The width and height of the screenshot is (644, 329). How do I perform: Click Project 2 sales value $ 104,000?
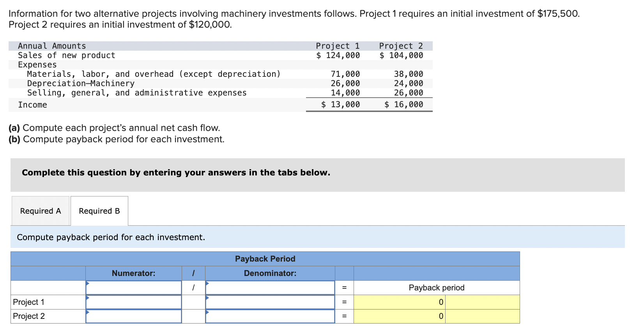[x=401, y=55]
